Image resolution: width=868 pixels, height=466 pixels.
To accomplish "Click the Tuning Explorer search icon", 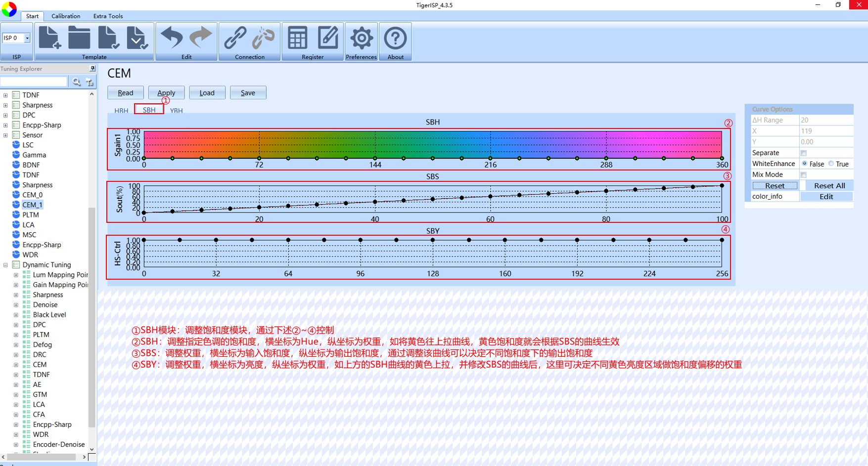I will click(x=76, y=82).
